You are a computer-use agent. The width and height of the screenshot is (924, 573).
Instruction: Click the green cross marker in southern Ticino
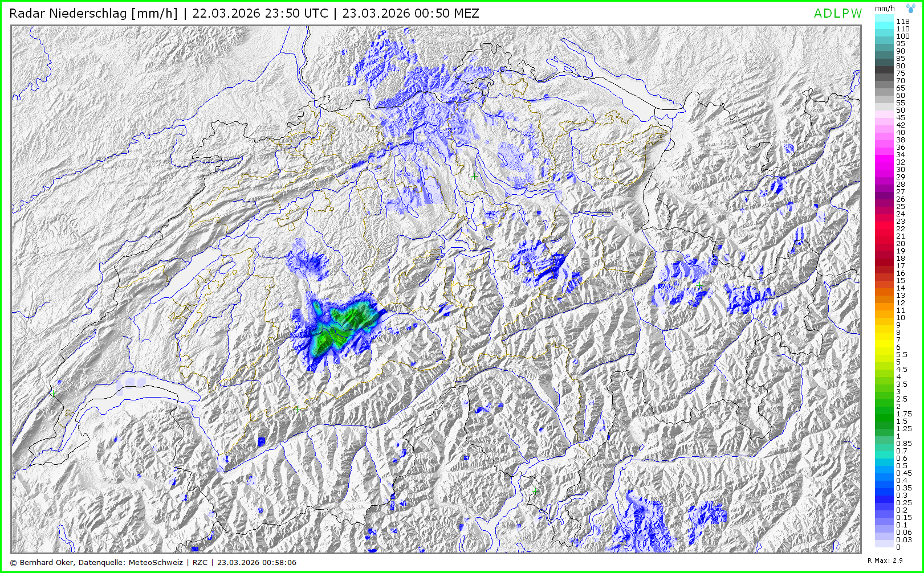535,490
